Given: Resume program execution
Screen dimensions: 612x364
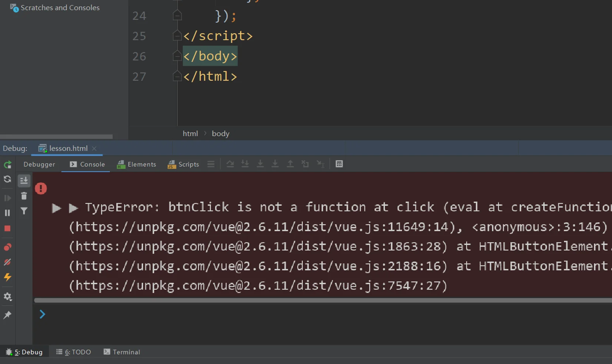Looking at the screenshot, I should point(7,198).
